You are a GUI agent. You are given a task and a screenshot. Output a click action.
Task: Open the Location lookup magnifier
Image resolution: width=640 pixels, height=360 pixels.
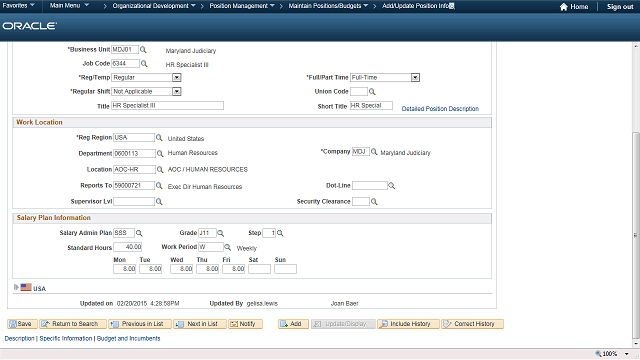point(160,169)
